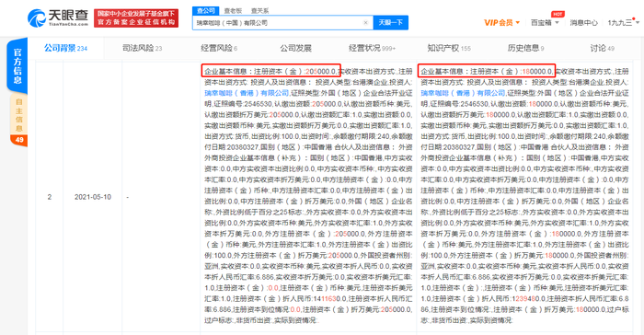Select the 查公司 search tab
The width and height of the screenshot is (644, 335).
(x=206, y=11)
